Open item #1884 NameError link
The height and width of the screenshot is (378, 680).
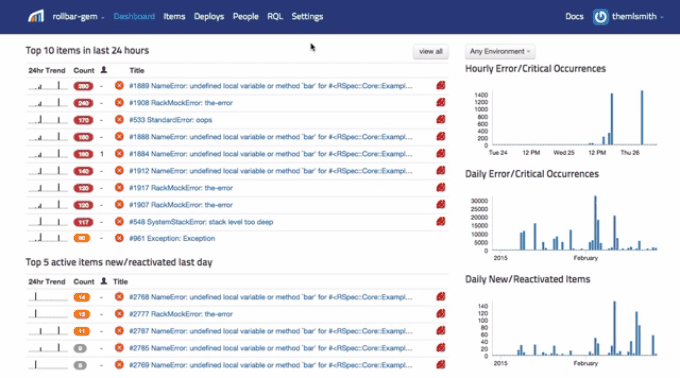tap(271, 154)
